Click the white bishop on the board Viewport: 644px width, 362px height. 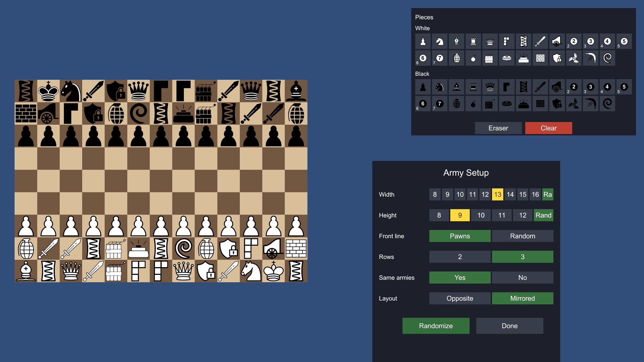[x=26, y=271]
